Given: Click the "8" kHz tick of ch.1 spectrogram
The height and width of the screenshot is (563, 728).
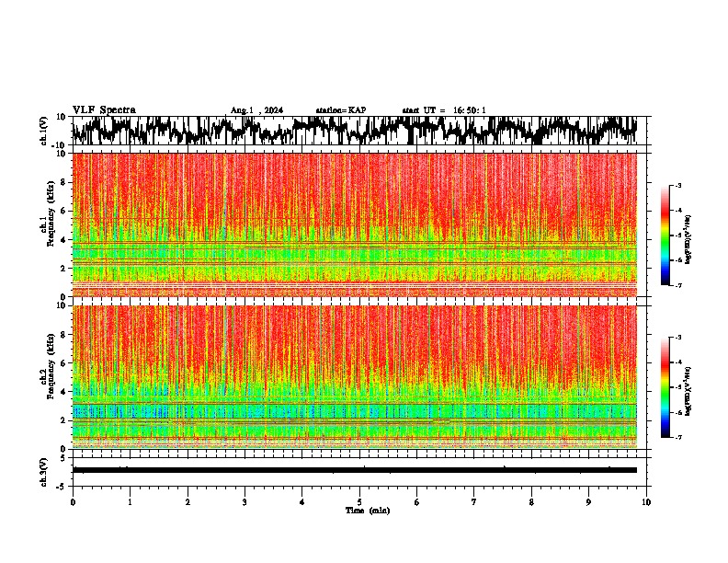Looking at the screenshot, I should 64,182.
